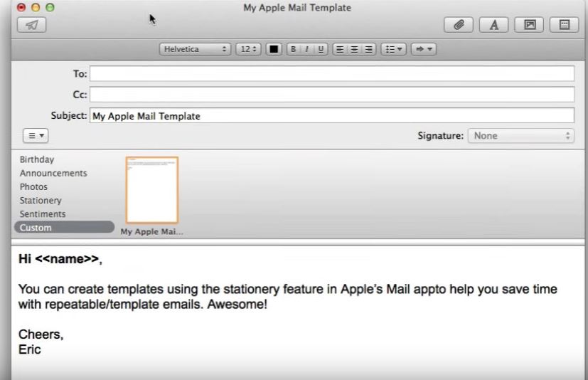Open the Photo Browser toolbar button

[x=529, y=25]
